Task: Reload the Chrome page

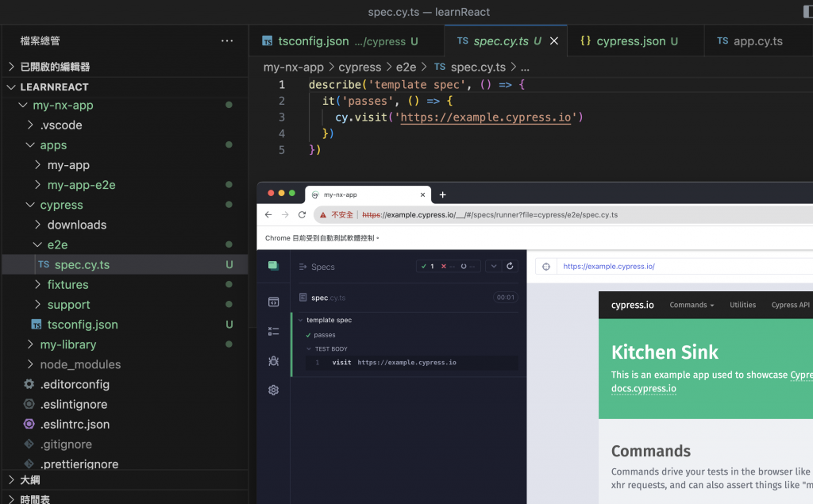Action: pyautogui.click(x=302, y=214)
